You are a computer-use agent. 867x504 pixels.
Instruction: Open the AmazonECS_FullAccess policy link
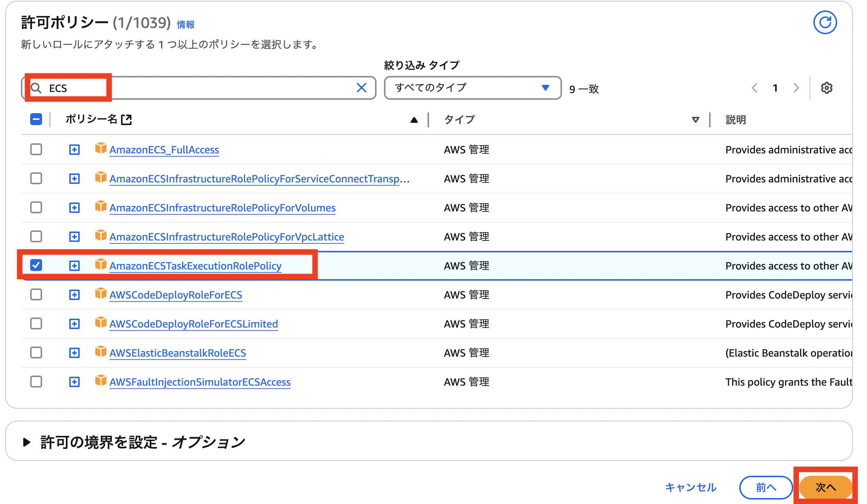pos(164,150)
